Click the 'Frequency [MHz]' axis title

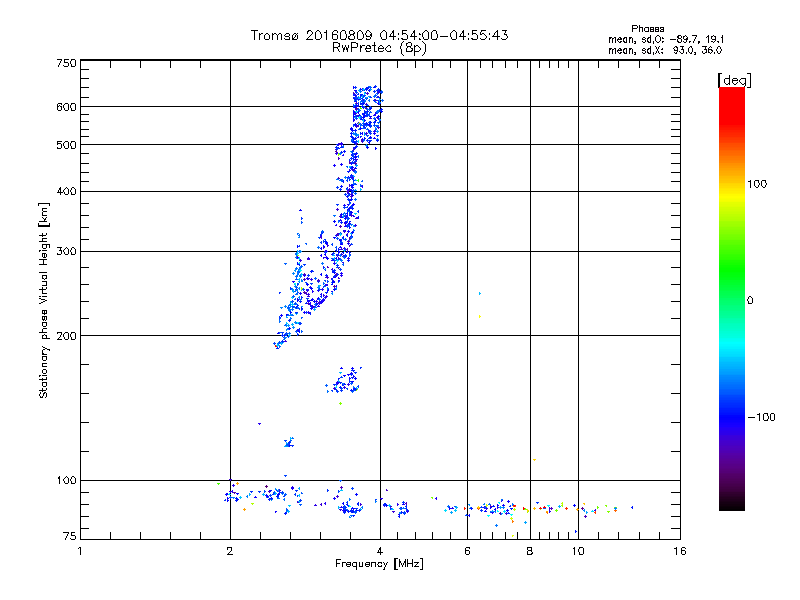(x=379, y=564)
